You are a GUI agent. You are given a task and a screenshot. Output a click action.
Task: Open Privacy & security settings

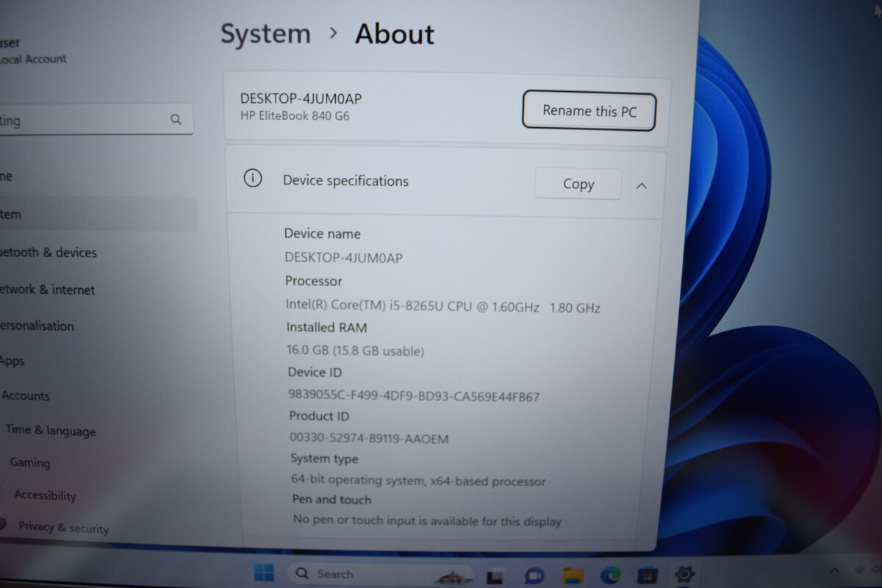click(63, 528)
